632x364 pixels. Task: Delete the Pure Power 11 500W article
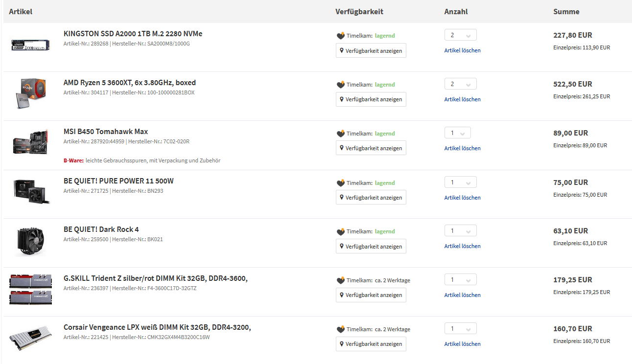point(463,198)
